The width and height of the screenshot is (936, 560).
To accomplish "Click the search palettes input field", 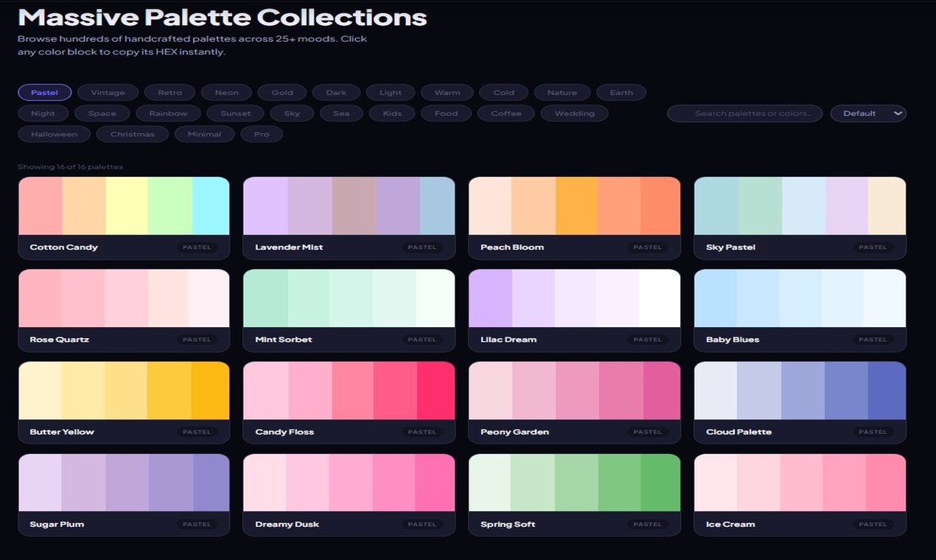I will (744, 113).
